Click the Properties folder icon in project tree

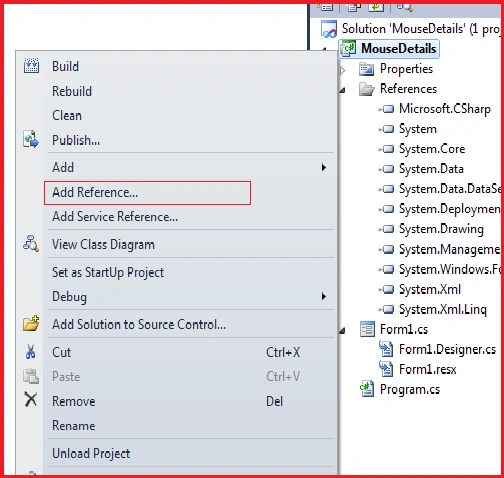tap(367, 69)
